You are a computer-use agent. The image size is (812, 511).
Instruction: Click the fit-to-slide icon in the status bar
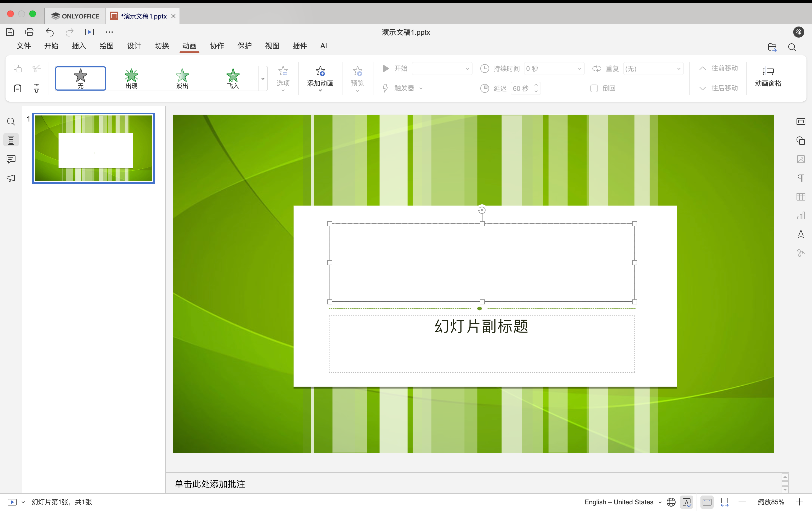(x=707, y=502)
